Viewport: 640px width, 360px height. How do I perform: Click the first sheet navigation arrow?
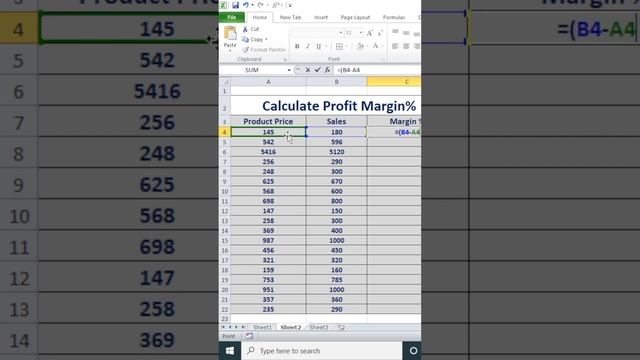coord(223,327)
